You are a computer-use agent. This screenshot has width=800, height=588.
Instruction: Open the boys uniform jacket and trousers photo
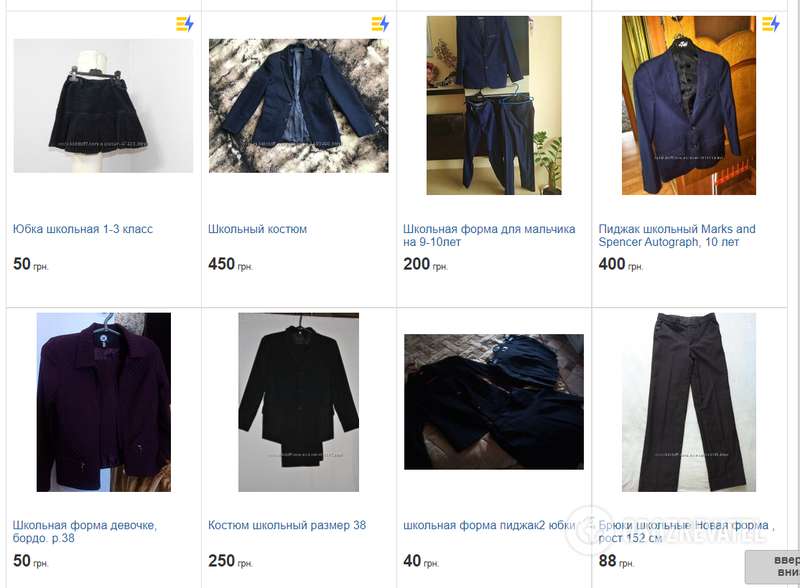click(x=494, y=105)
